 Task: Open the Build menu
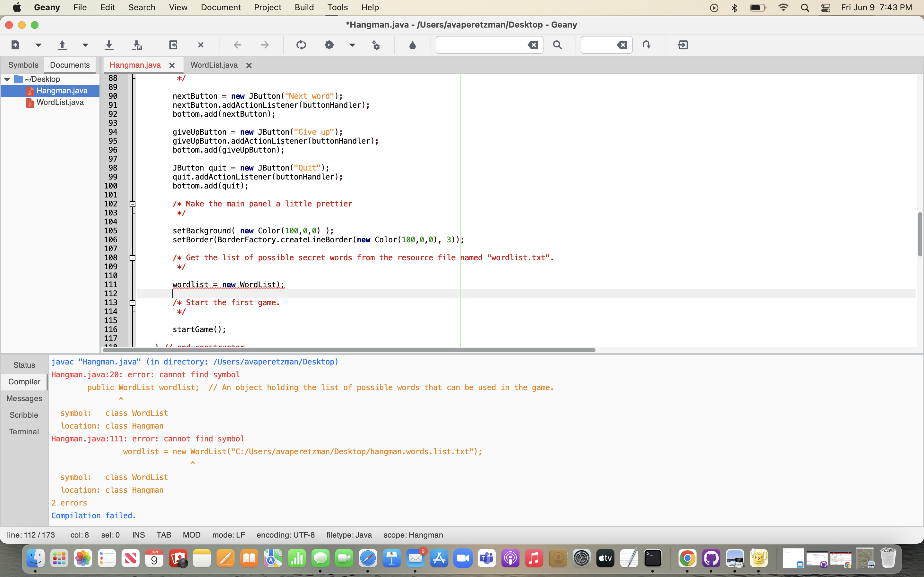[304, 7]
